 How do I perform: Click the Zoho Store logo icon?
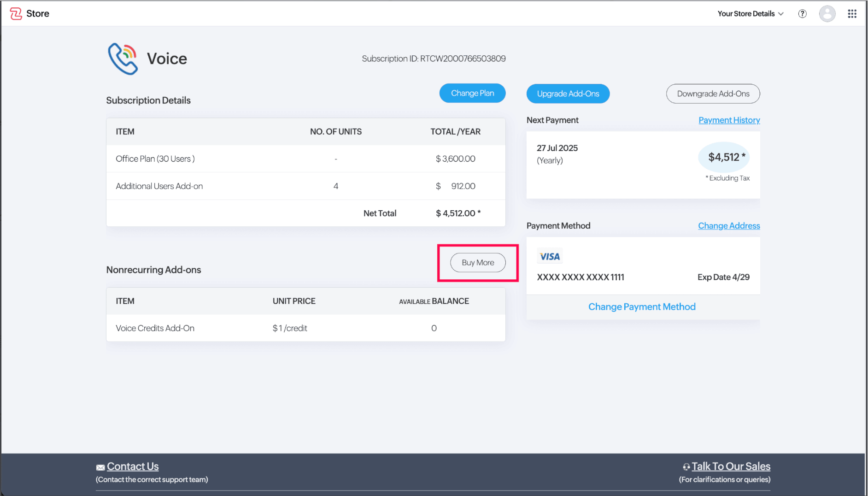point(16,14)
